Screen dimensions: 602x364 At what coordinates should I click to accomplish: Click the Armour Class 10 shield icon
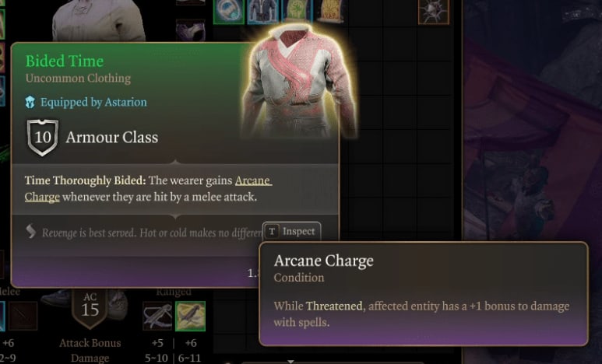43,138
